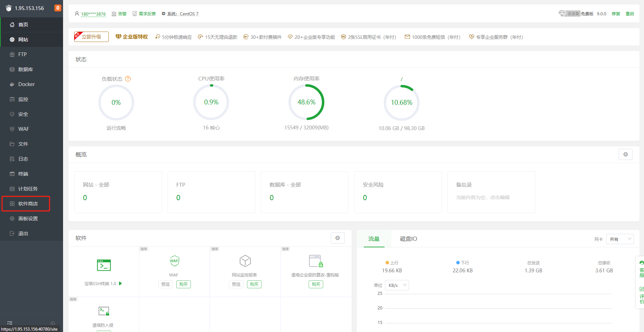The image size is (644, 332).
Task: Click the 终端 terminal sidebar icon
Action: pyautogui.click(x=12, y=174)
